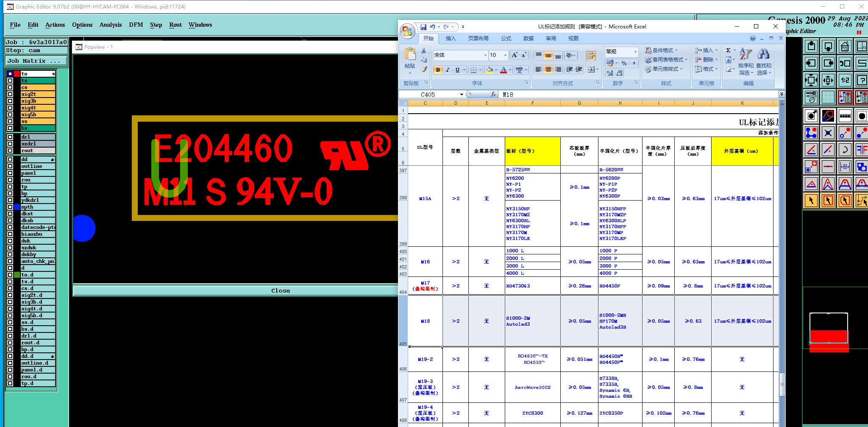Click the Wrap Text icon in Excel
Viewport: 868px width, 427px height.
591,56
